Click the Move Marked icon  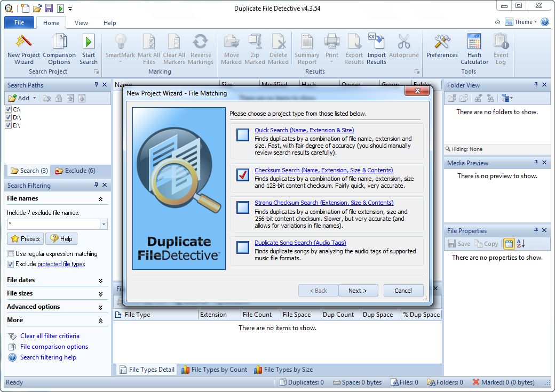tap(232, 42)
